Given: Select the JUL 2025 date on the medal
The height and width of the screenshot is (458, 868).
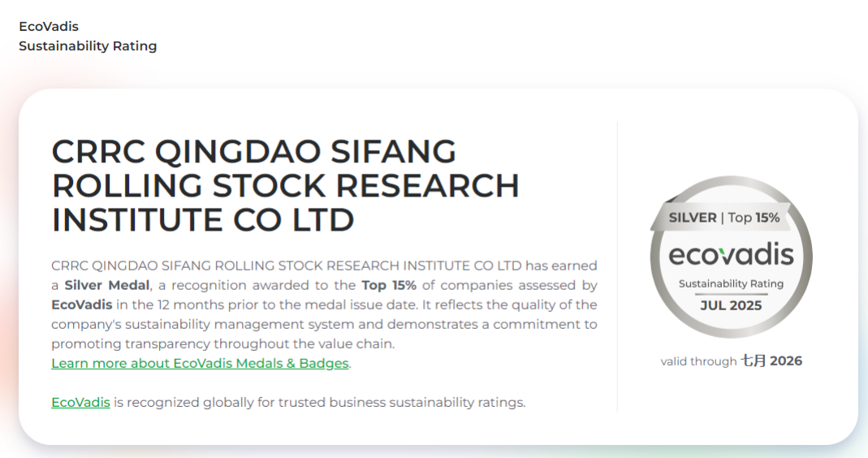Looking at the screenshot, I should click(x=731, y=305).
